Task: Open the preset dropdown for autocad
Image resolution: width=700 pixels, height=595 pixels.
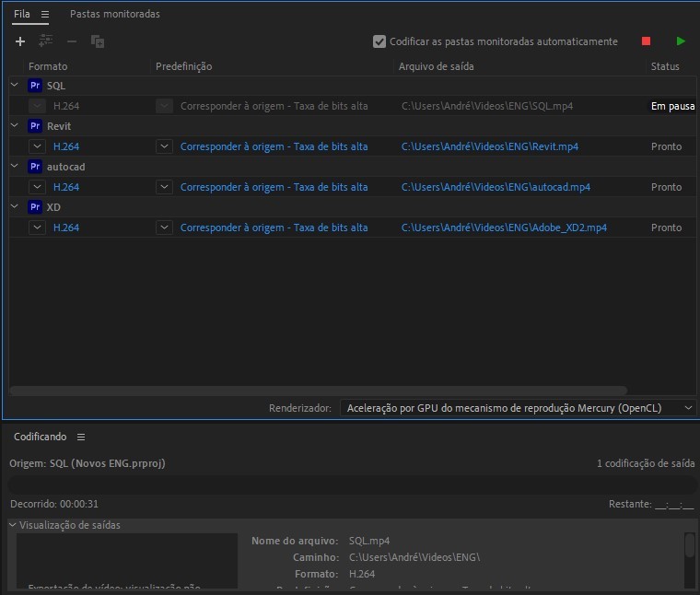Action: point(164,187)
